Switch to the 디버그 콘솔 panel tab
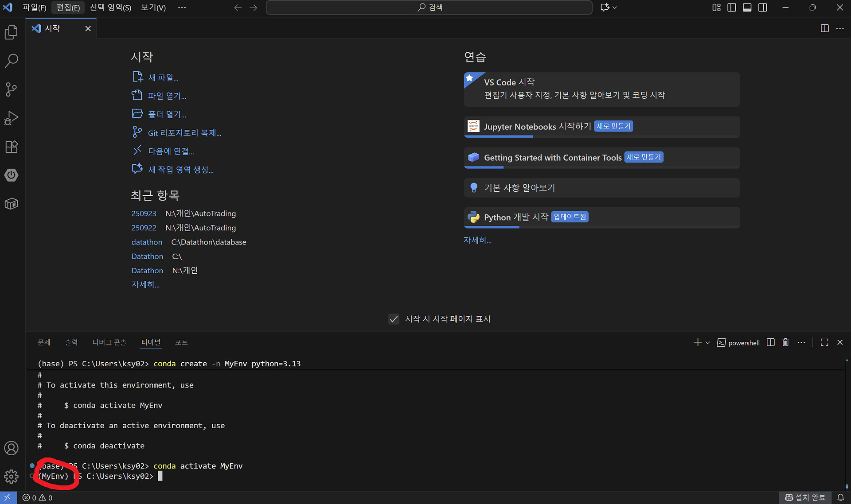Image resolution: width=851 pixels, height=504 pixels. (109, 342)
